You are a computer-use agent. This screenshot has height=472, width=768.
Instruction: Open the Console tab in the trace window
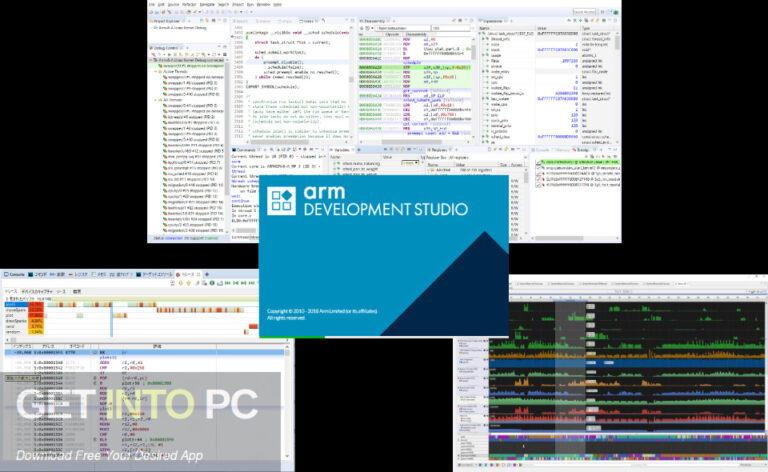click(14, 275)
